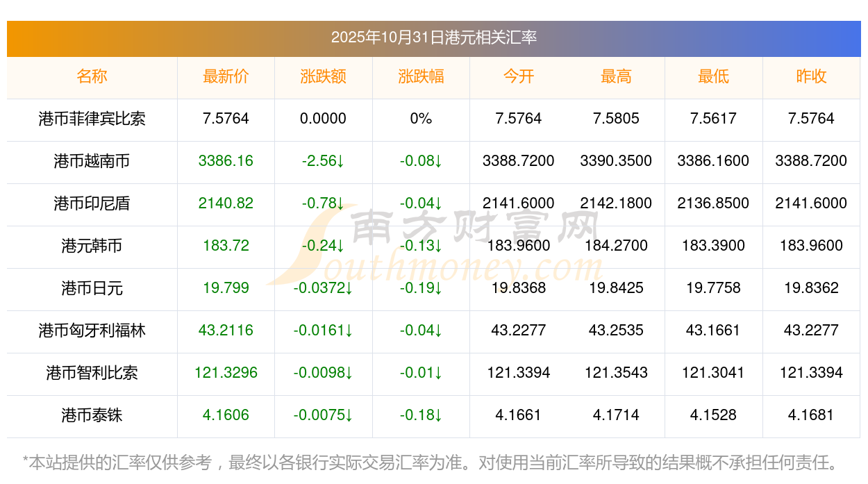Click low value 121.3041
Image resolution: width=868 pixels, height=484 pixels.
713,373
